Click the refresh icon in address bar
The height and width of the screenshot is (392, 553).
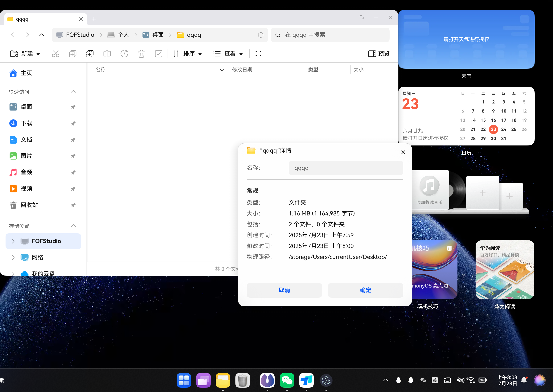(x=261, y=35)
